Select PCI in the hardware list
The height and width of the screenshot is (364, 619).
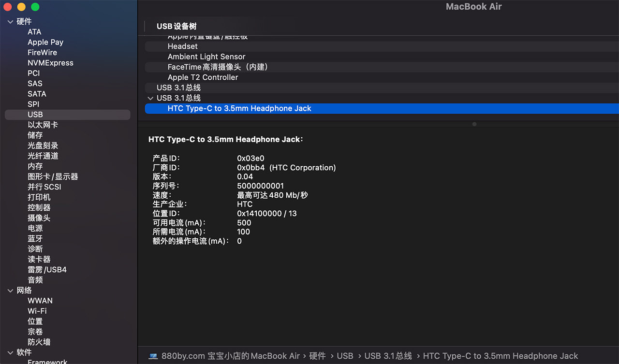34,73
